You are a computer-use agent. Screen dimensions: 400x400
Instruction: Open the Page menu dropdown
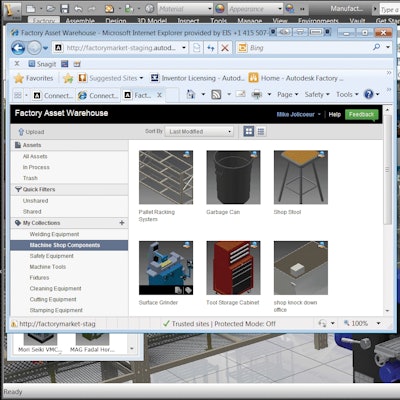(287, 95)
